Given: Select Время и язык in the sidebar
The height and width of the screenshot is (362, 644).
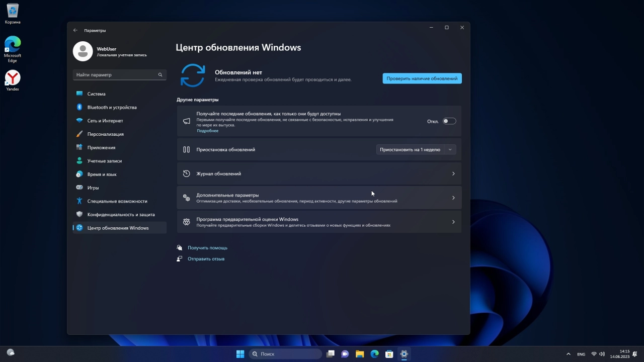Looking at the screenshot, I should point(120,174).
